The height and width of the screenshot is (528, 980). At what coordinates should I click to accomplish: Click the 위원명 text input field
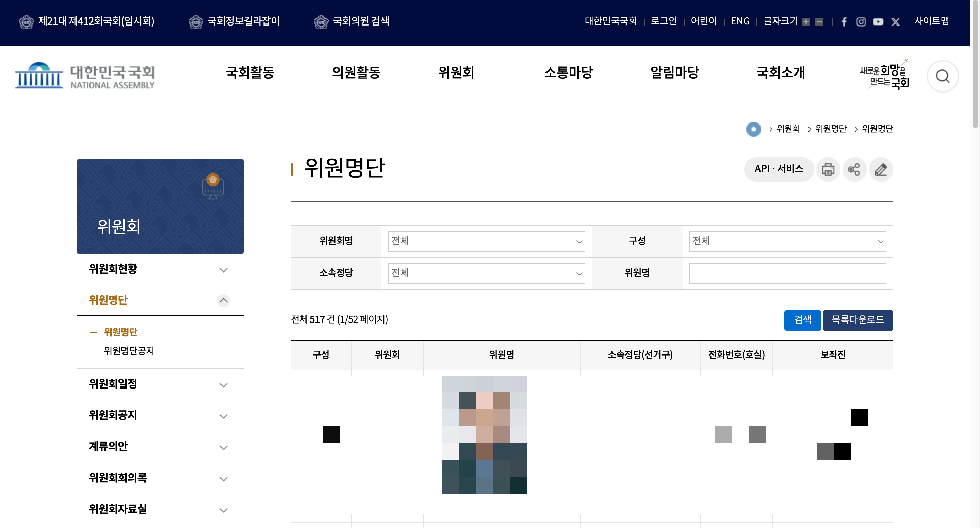pos(787,273)
